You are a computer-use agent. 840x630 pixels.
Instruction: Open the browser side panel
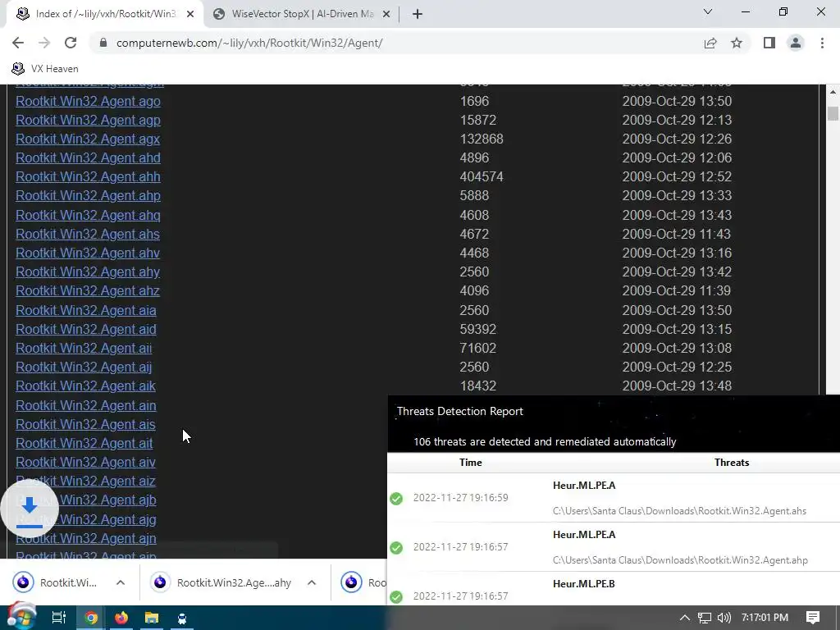coord(769,43)
